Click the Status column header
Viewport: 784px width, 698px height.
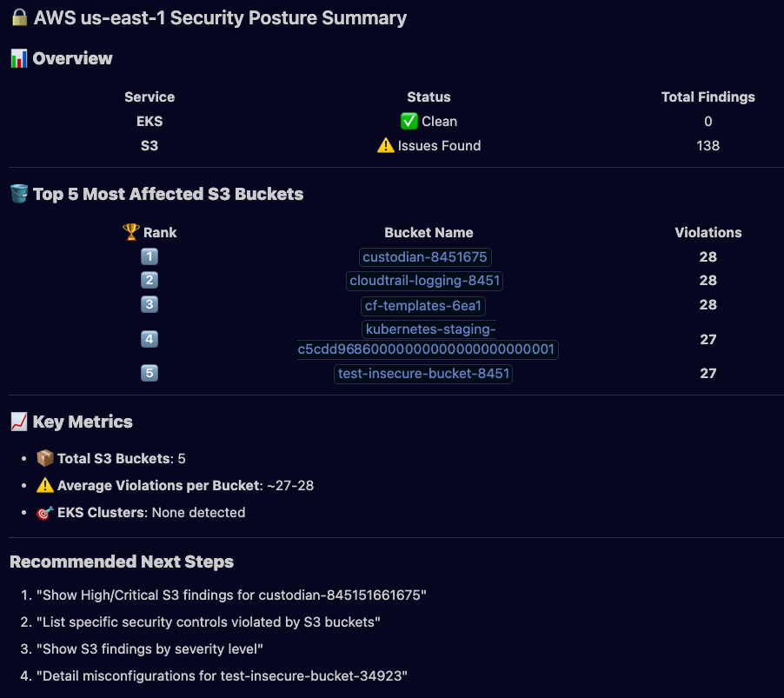429,97
